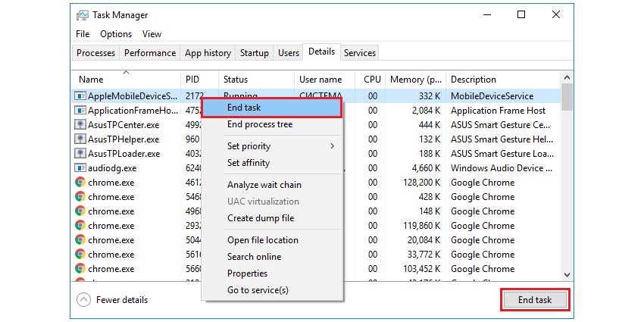The height and width of the screenshot is (322, 644).
Task: Choose Open file location option
Action: click(x=271, y=240)
